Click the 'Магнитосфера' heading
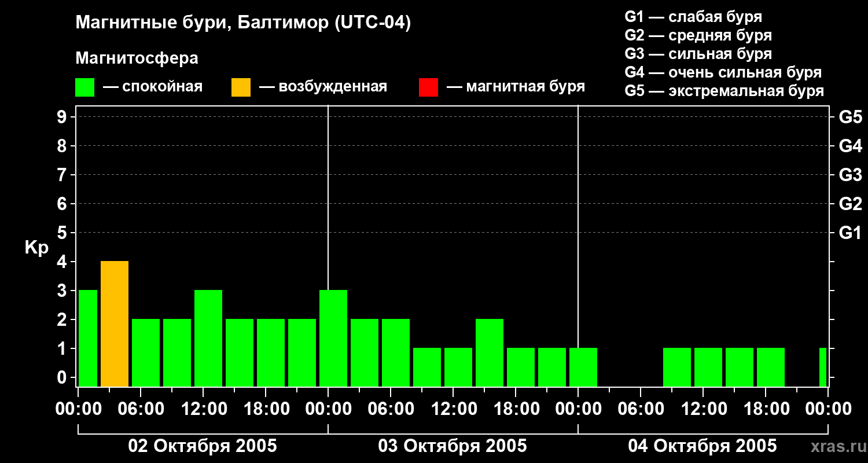868x463 pixels. 137,58
